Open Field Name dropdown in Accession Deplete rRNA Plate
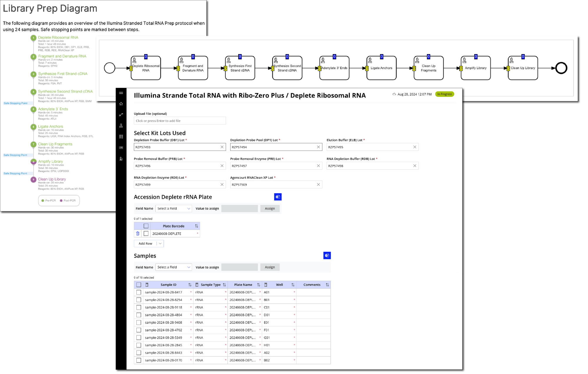The height and width of the screenshot is (374, 588). coord(173,208)
